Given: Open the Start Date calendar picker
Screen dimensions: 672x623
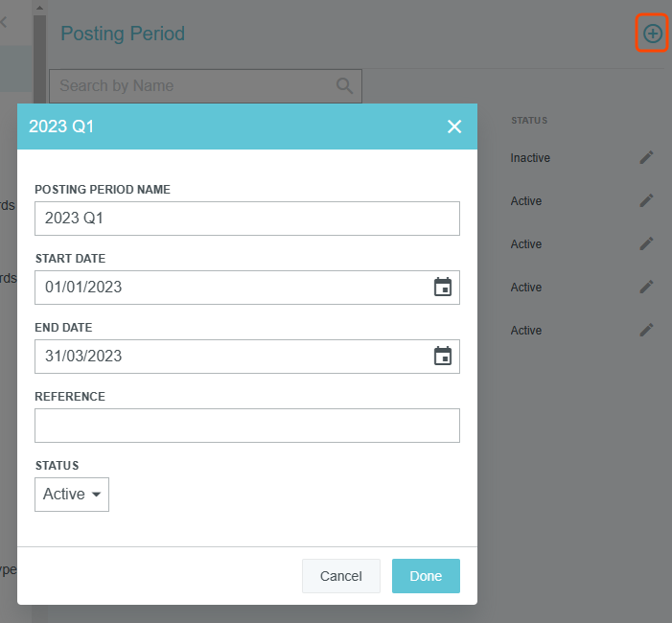Looking at the screenshot, I should point(442,288).
